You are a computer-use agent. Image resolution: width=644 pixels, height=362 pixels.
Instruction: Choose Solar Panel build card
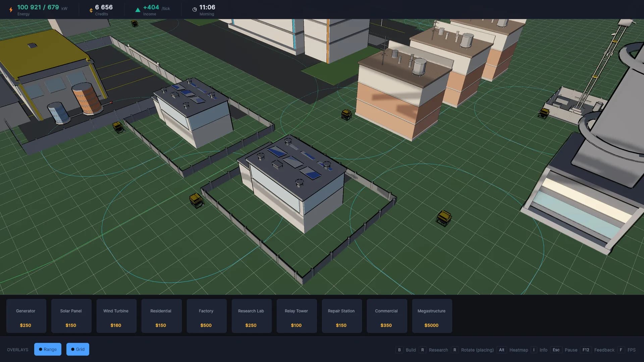[x=71, y=316]
